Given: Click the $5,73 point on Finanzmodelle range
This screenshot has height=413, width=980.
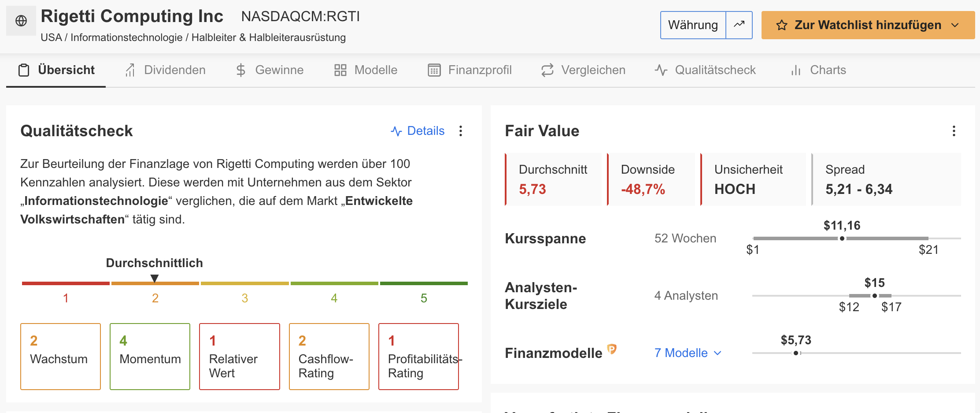Looking at the screenshot, I should click(796, 353).
